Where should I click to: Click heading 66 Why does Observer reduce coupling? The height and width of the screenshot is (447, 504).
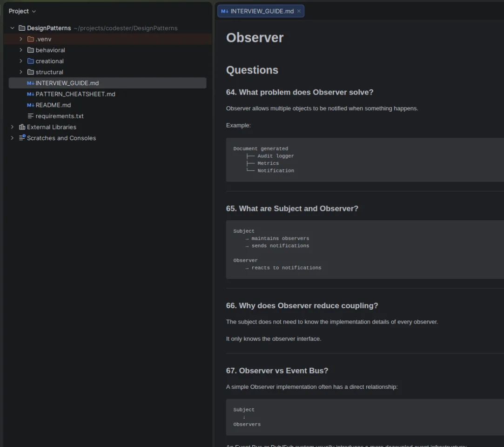(x=302, y=305)
